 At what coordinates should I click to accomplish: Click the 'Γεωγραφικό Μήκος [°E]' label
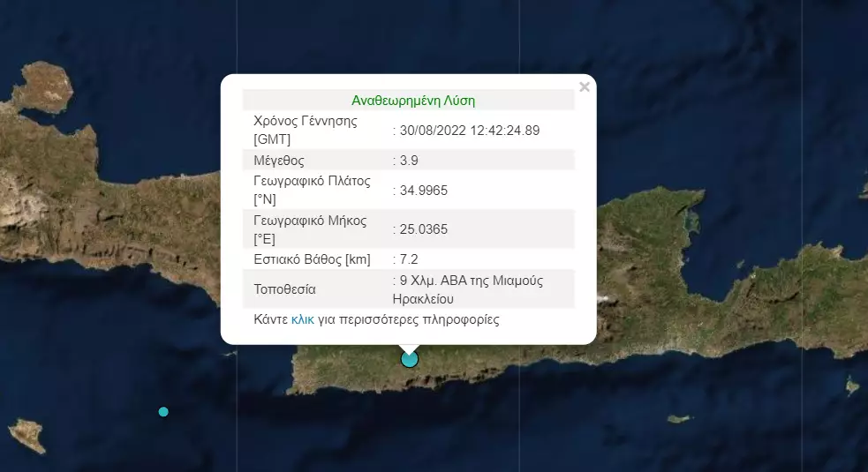310,229
